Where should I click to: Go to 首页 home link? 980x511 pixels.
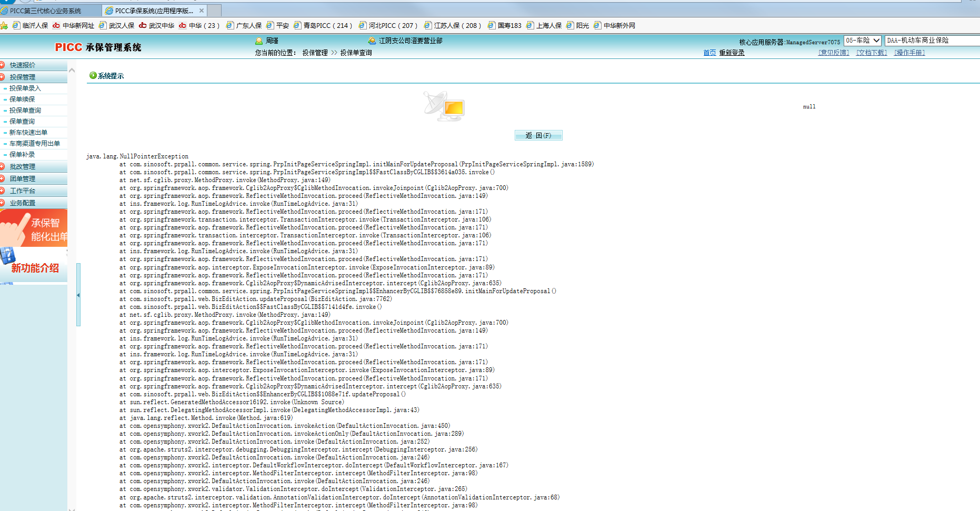pyautogui.click(x=709, y=53)
